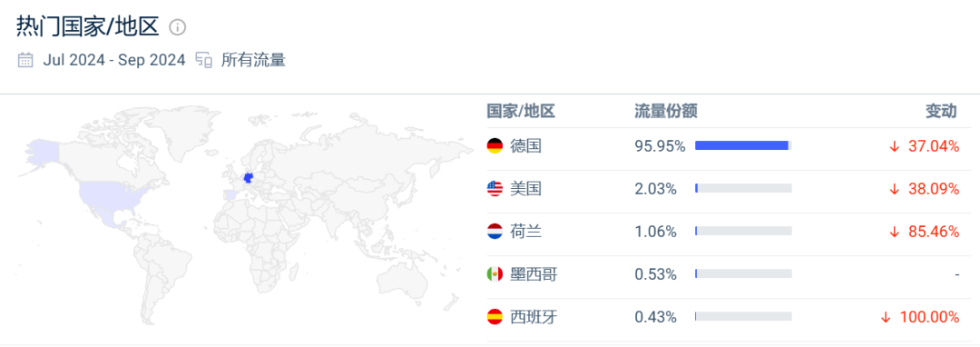
Task: Open the 荷兰 country link
Action: 525,232
